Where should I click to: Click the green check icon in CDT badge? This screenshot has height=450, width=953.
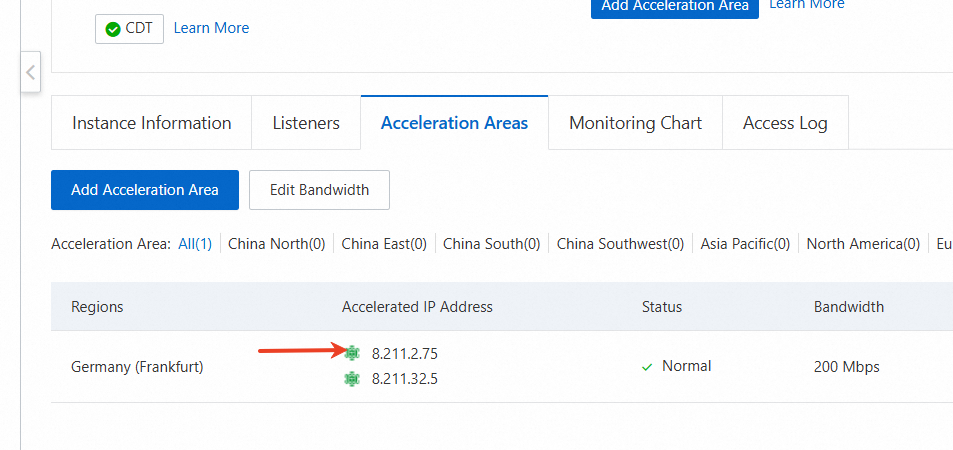112,29
